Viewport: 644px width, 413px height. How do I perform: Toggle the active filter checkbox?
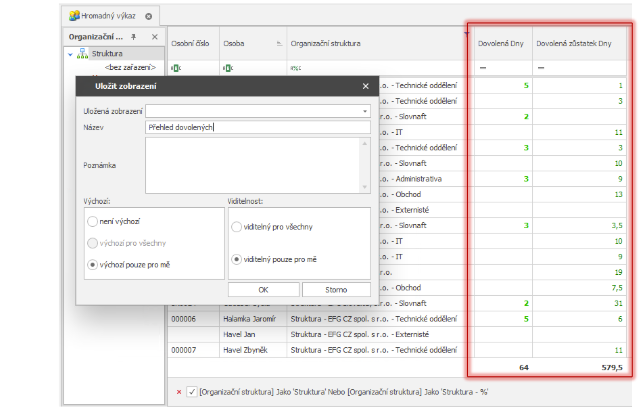coord(191,392)
